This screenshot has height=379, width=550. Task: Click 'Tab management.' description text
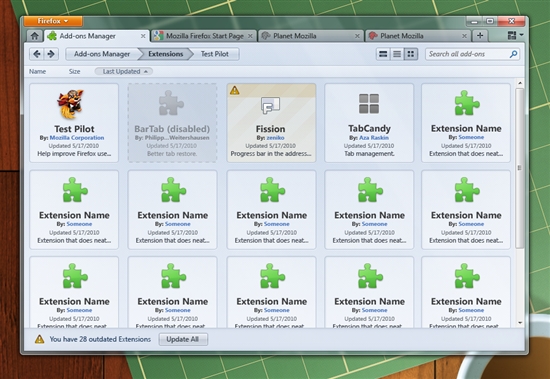pos(369,154)
